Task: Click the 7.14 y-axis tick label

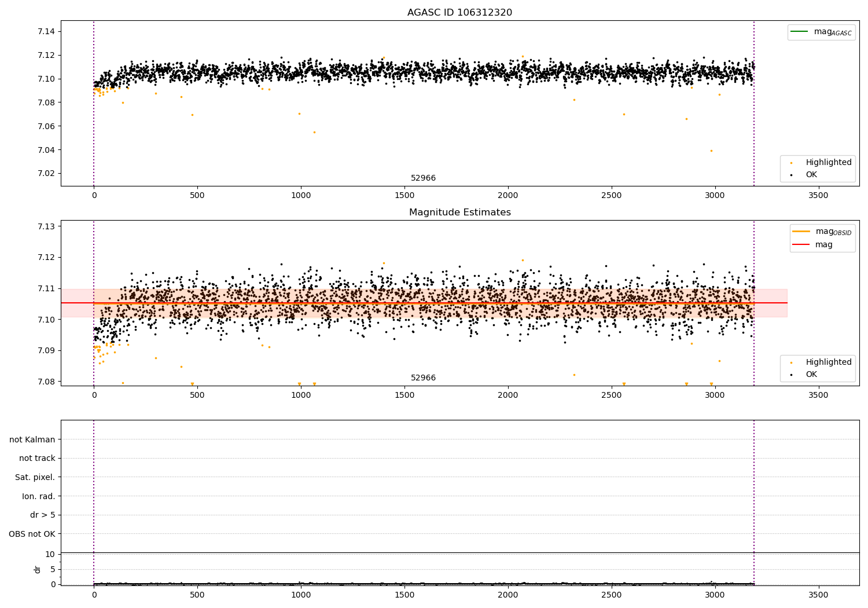Action: point(46,31)
